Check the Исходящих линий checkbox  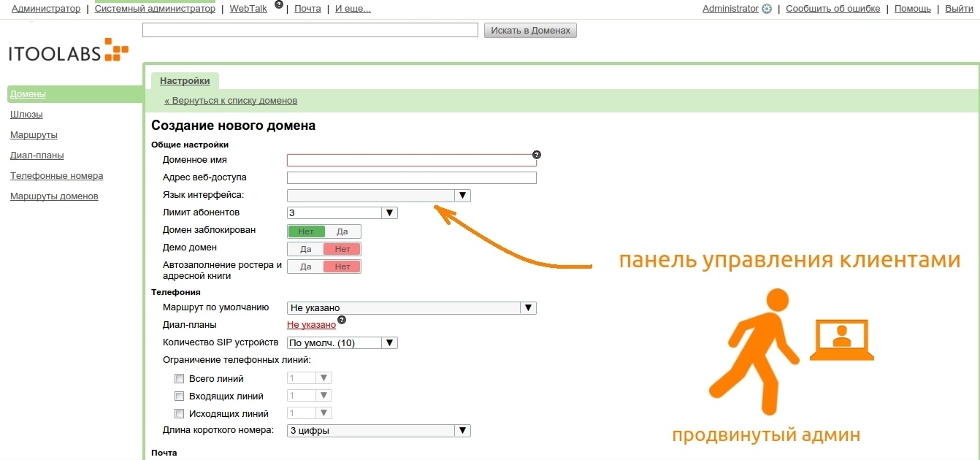coord(179,413)
